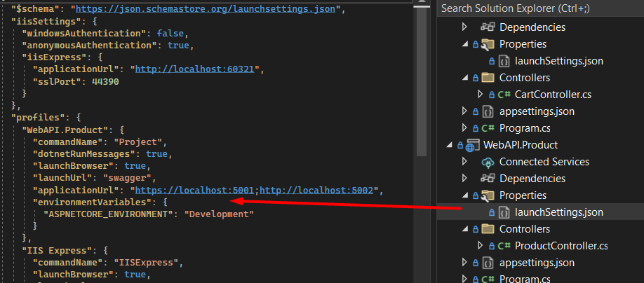Collapse the Properties node above CartController.cs
Viewport: 644px width, 283px height.
pyautogui.click(x=464, y=44)
